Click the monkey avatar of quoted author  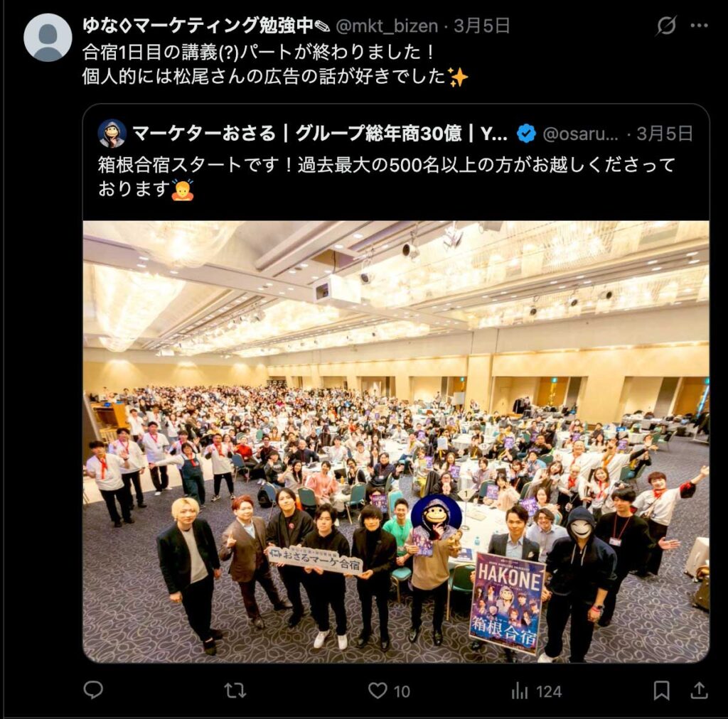[x=112, y=134]
